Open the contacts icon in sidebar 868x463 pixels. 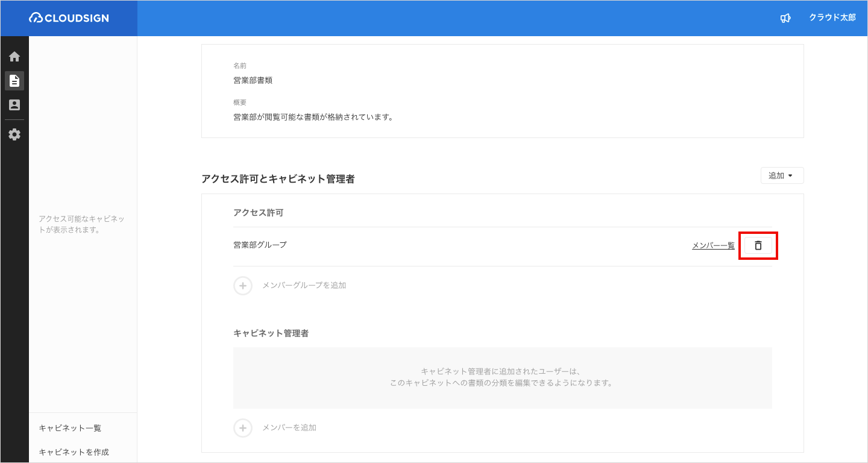[14, 105]
